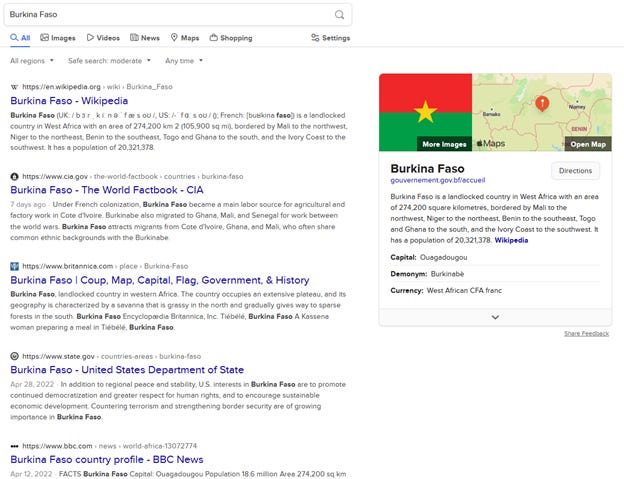Open the All results tab
Viewport: 624px width, 479px height.
20,38
